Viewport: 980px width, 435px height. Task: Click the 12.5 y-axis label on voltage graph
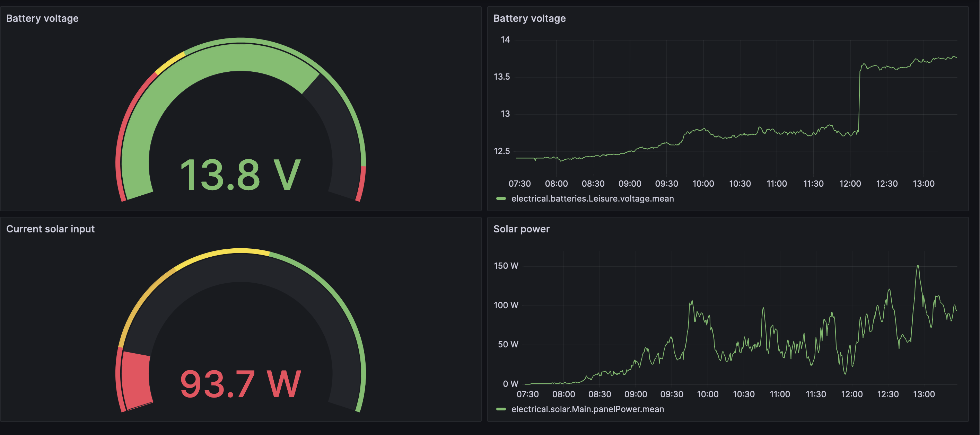point(501,151)
